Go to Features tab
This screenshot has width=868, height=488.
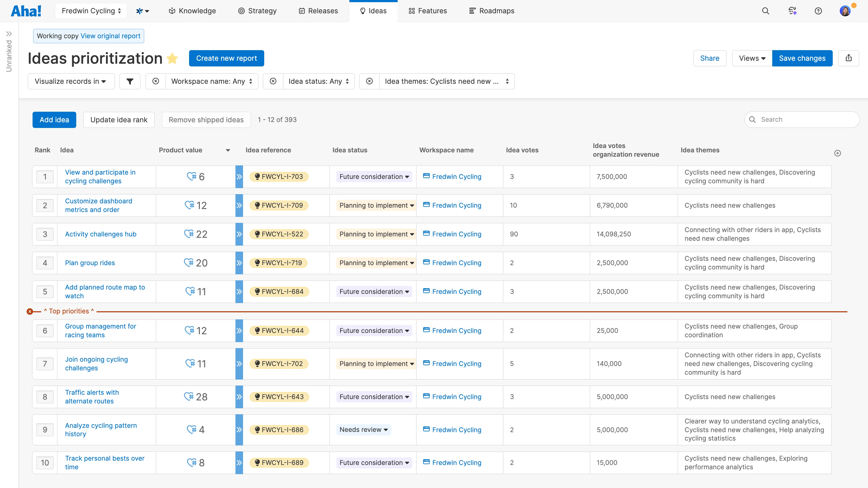[427, 11]
